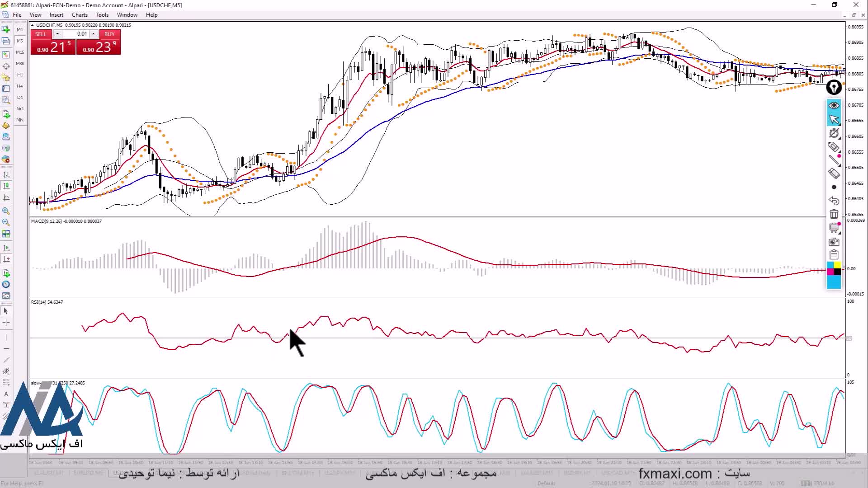Click the red BUY button

[109, 34]
